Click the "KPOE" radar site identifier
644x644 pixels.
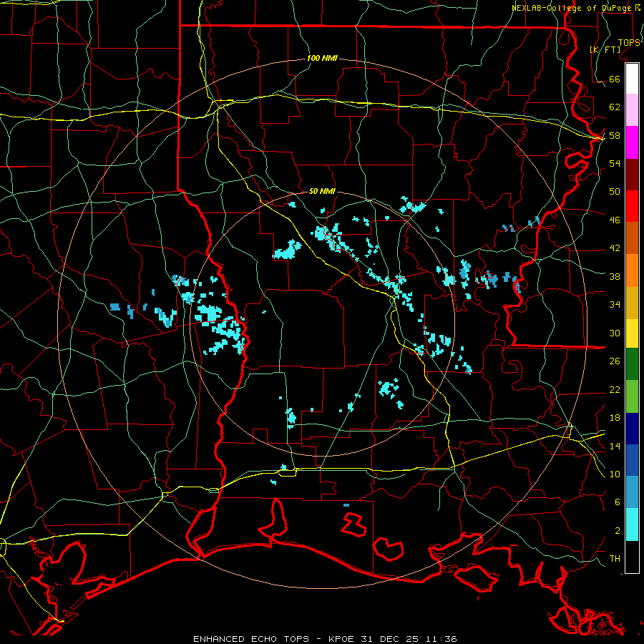pos(342,639)
